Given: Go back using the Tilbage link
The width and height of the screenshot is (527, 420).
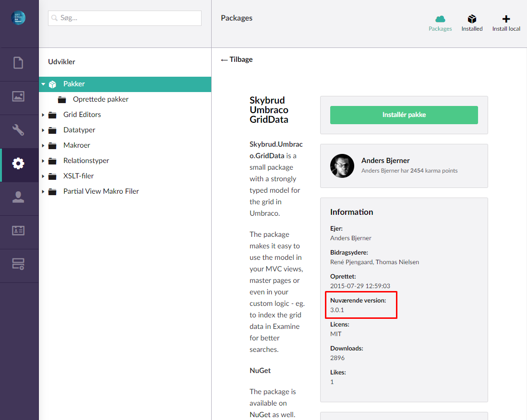Looking at the screenshot, I should (x=236, y=59).
